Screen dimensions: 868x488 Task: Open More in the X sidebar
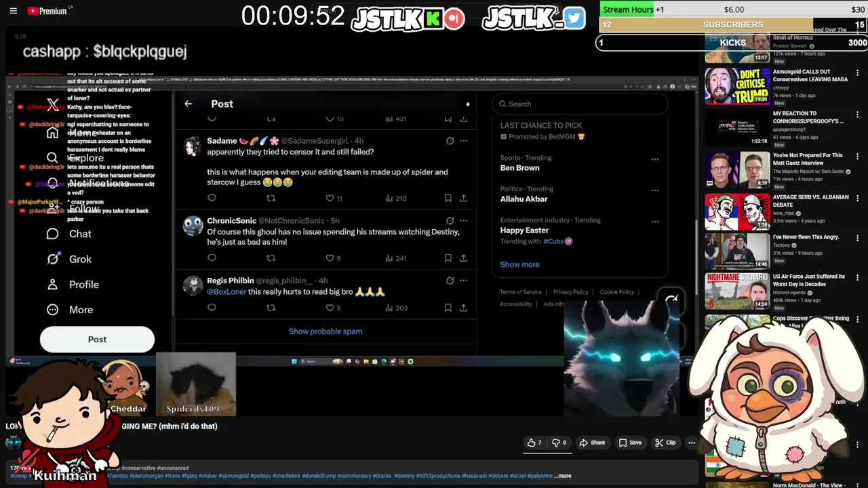70,310
